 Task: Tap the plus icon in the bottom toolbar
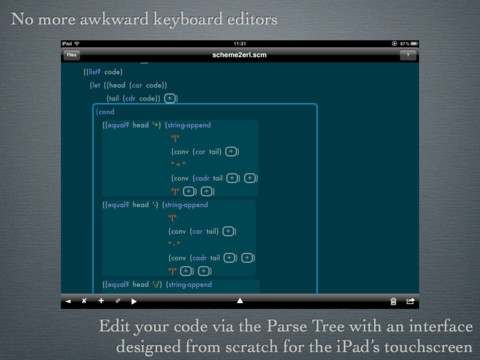point(101,301)
